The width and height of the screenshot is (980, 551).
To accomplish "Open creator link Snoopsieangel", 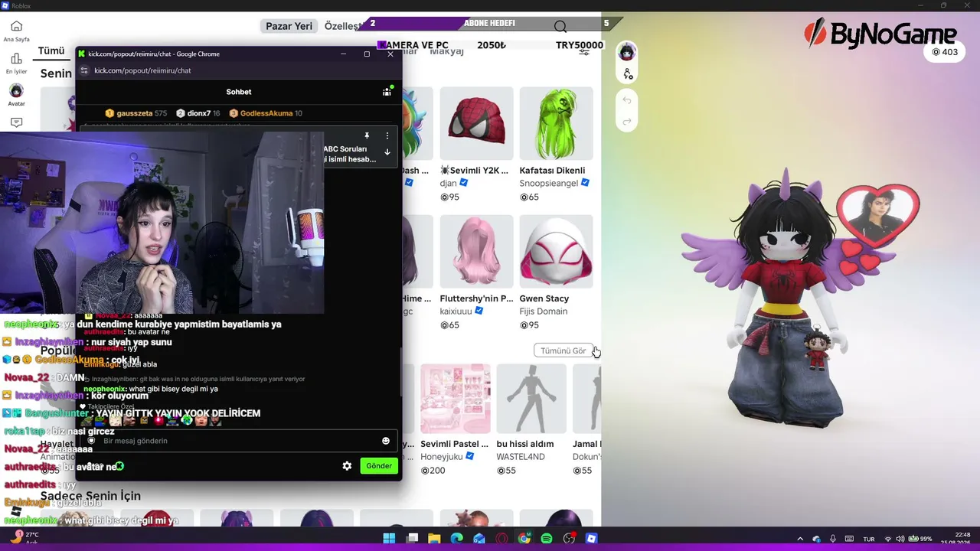I will click(x=549, y=183).
